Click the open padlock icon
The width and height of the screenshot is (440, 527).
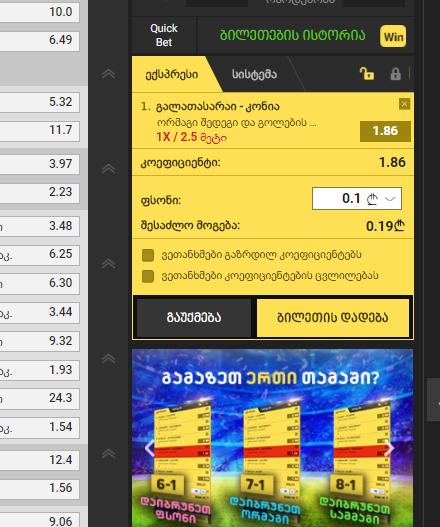[367, 74]
